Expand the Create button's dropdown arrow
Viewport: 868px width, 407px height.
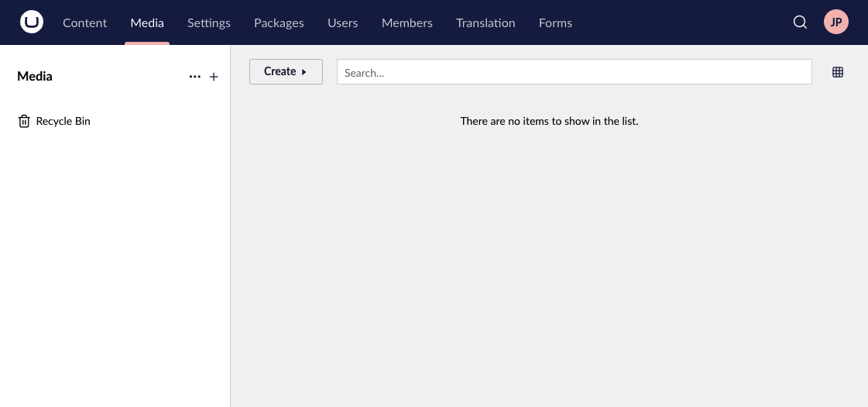click(x=304, y=72)
